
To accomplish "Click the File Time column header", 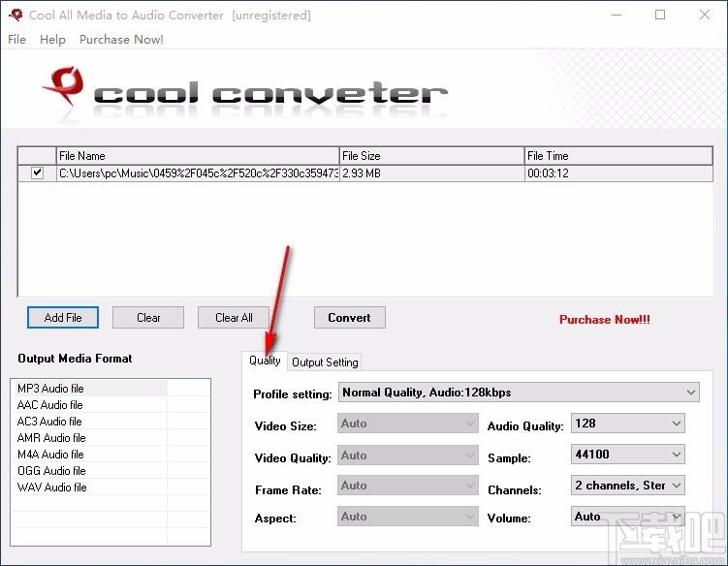I will click(x=618, y=155).
